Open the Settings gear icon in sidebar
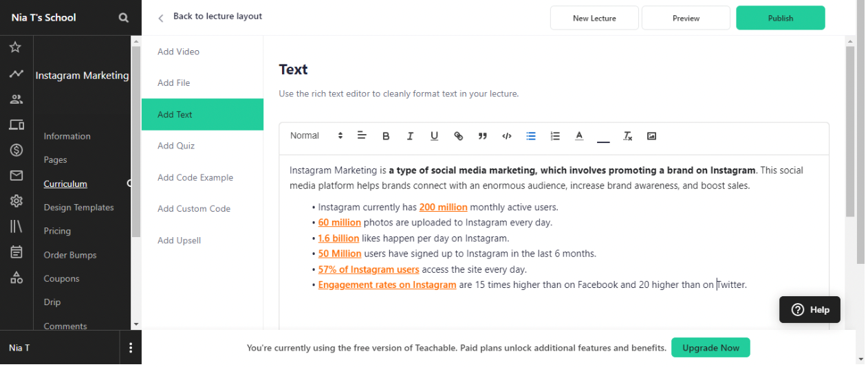The image size is (868, 367). click(x=17, y=201)
